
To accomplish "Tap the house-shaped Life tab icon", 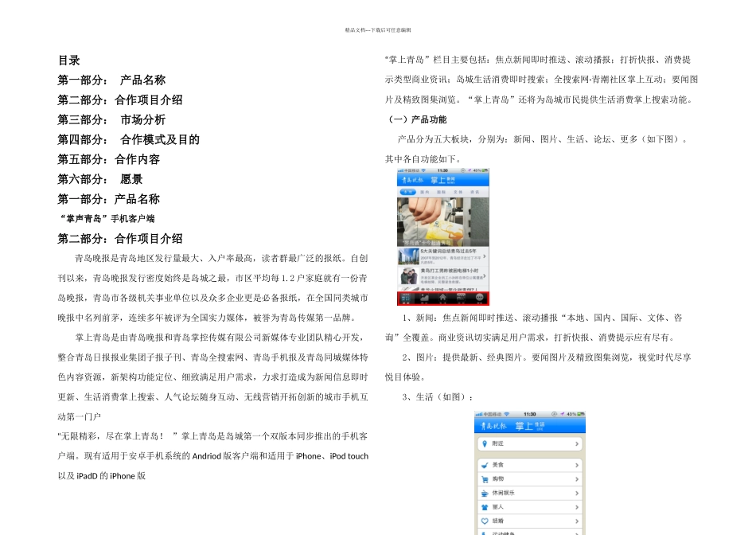I will (x=442, y=299).
